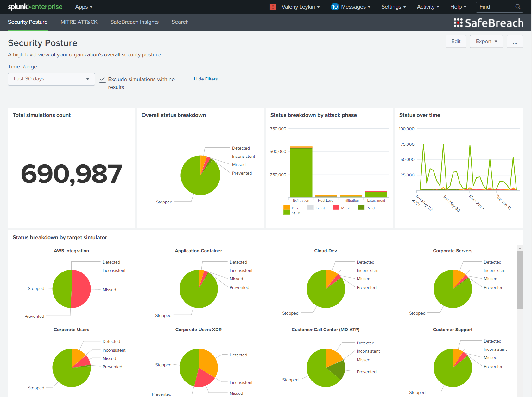This screenshot has height=397, width=532.
Task: Open the SafeBreach Insights tab
Action: click(134, 22)
